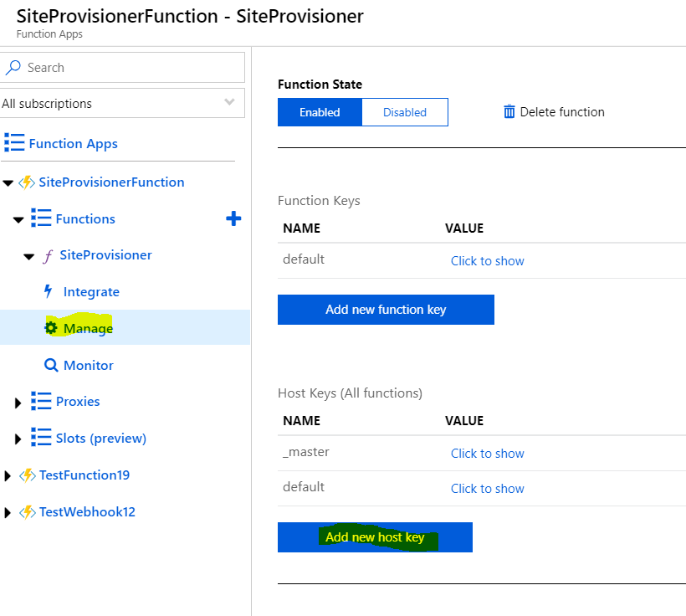Show the _master host key value
The width and height of the screenshot is (686, 616).
point(488,454)
